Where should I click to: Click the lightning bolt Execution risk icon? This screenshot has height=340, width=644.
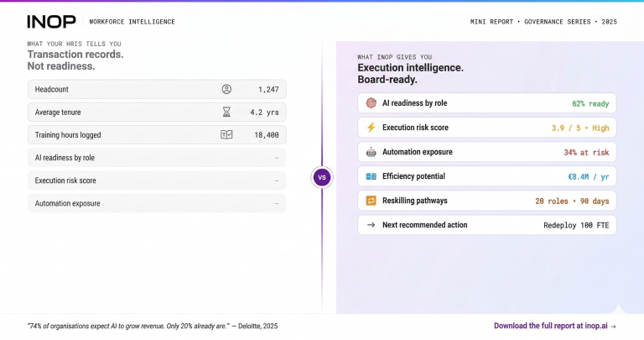371,128
